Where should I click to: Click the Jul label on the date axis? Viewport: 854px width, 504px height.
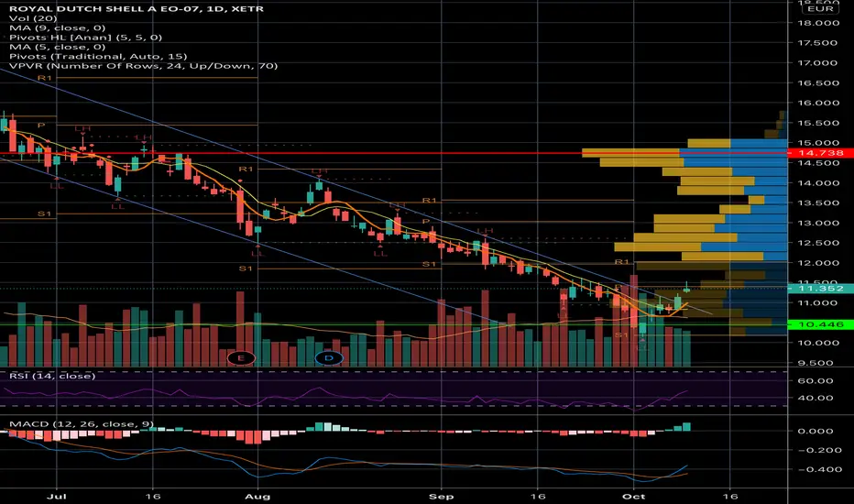[57, 497]
